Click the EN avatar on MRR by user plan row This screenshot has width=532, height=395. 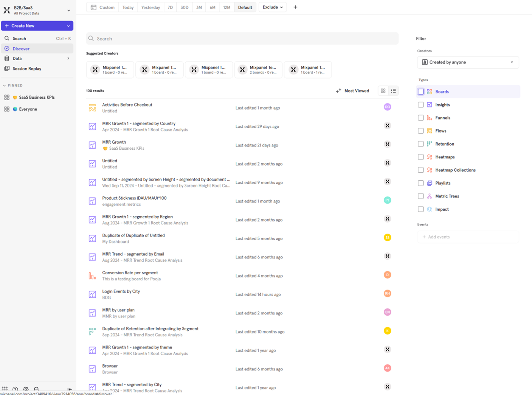point(387,312)
